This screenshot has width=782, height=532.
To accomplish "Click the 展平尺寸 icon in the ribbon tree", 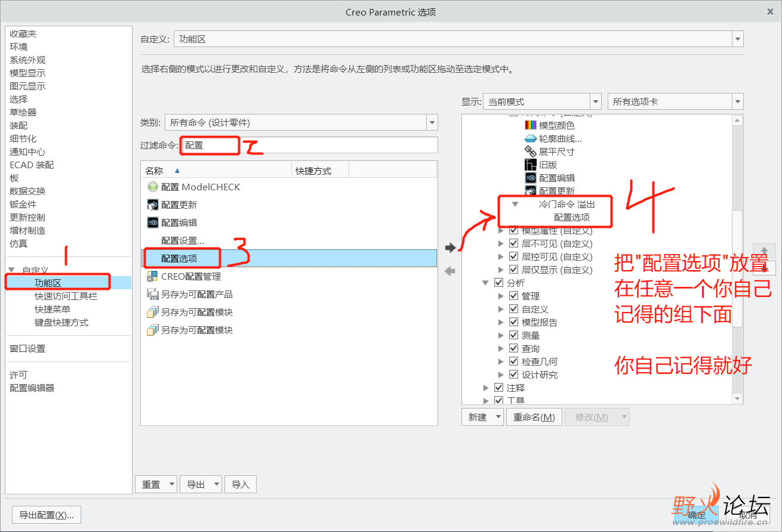I will [x=531, y=151].
